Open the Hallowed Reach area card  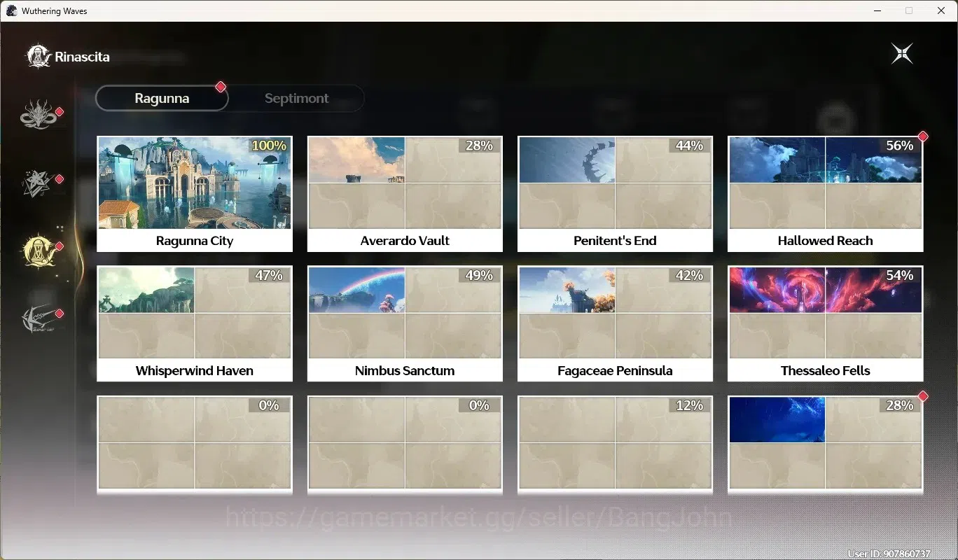coord(825,194)
